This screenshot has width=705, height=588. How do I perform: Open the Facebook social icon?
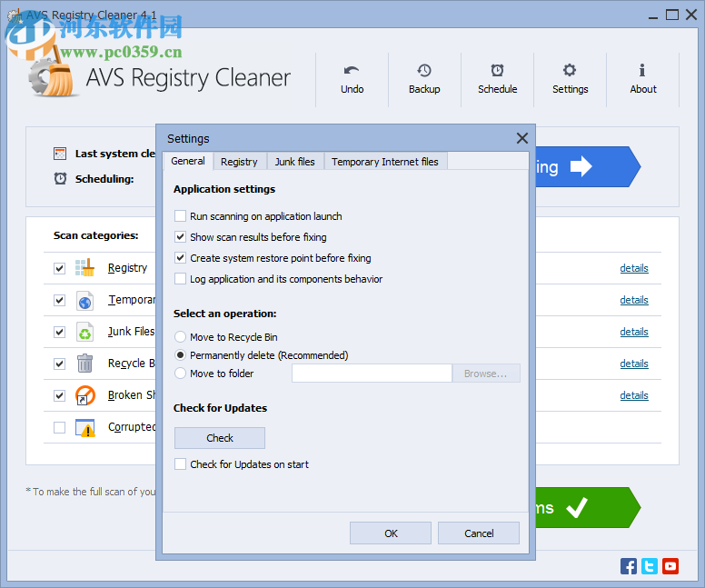629,566
